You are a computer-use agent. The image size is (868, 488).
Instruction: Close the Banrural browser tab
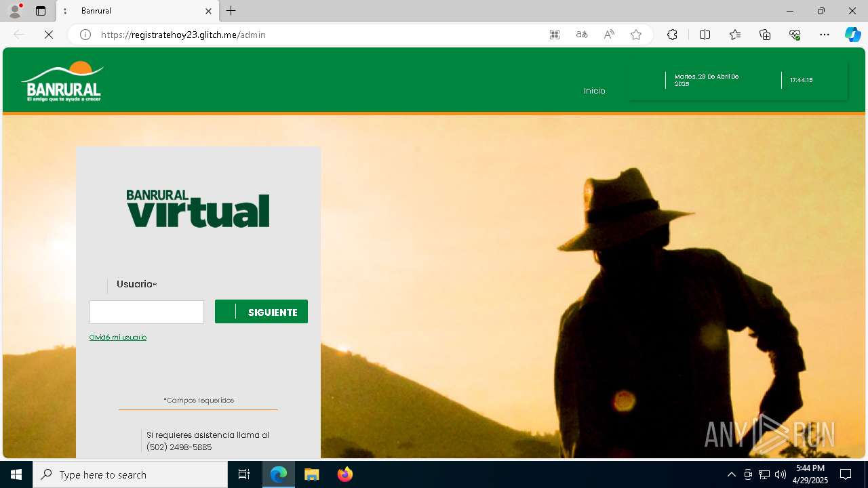point(208,11)
